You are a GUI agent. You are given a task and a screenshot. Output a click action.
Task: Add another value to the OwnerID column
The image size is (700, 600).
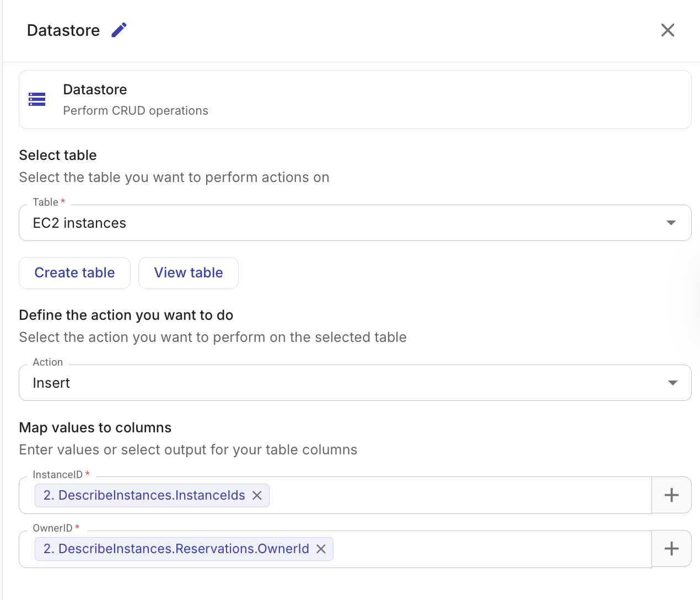tap(671, 548)
